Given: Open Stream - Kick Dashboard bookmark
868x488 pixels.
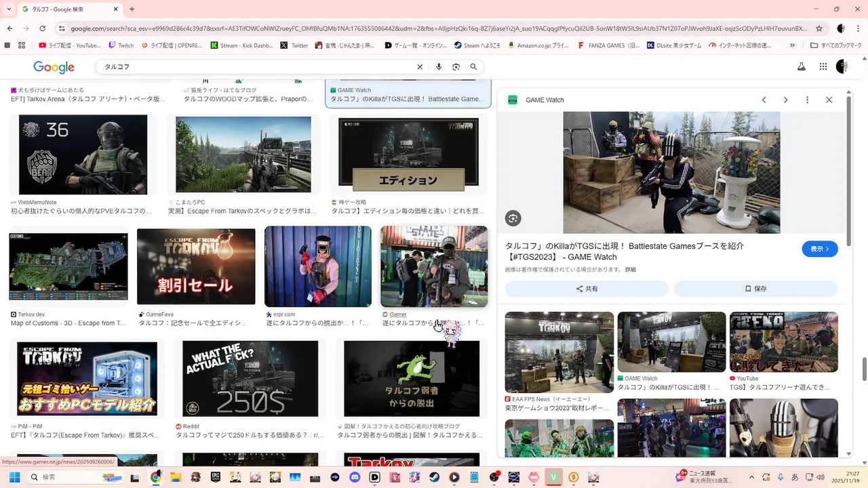Looking at the screenshot, I should click(241, 45).
